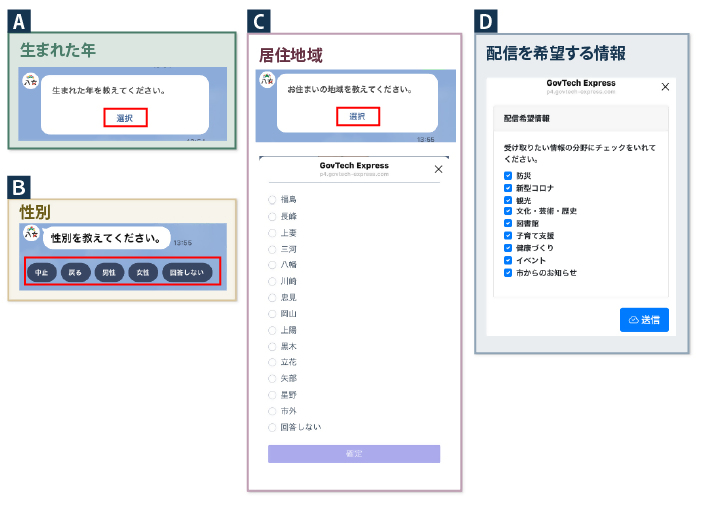Close the 配信希望情報 GovTech Express panel
Screen dimensions: 701x511
(x=666, y=88)
